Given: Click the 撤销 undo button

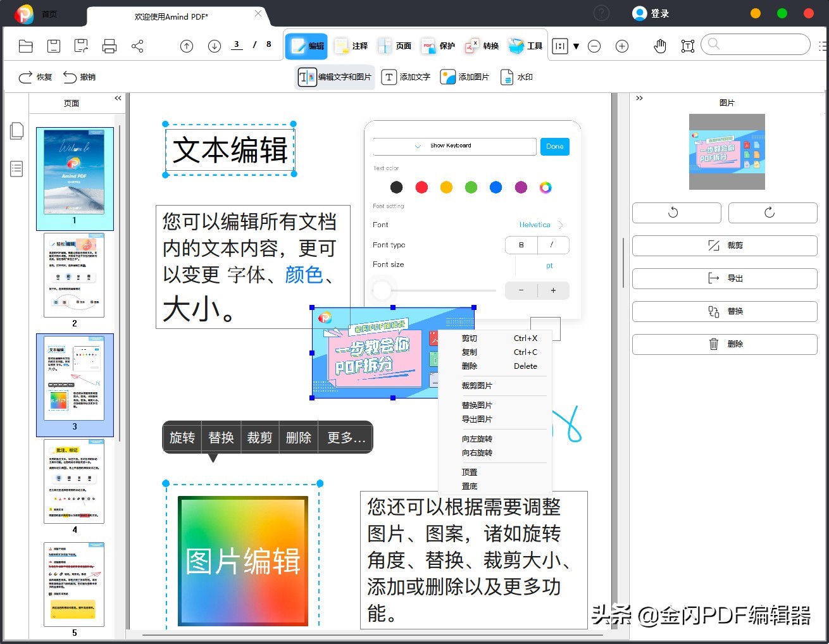Looking at the screenshot, I should pyautogui.click(x=80, y=77).
